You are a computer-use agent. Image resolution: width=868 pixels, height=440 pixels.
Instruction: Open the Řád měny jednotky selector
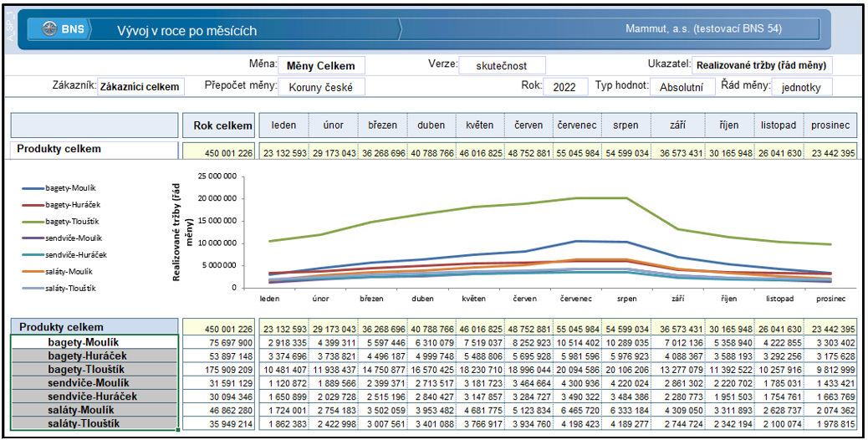pyautogui.click(x=802, y=88)
